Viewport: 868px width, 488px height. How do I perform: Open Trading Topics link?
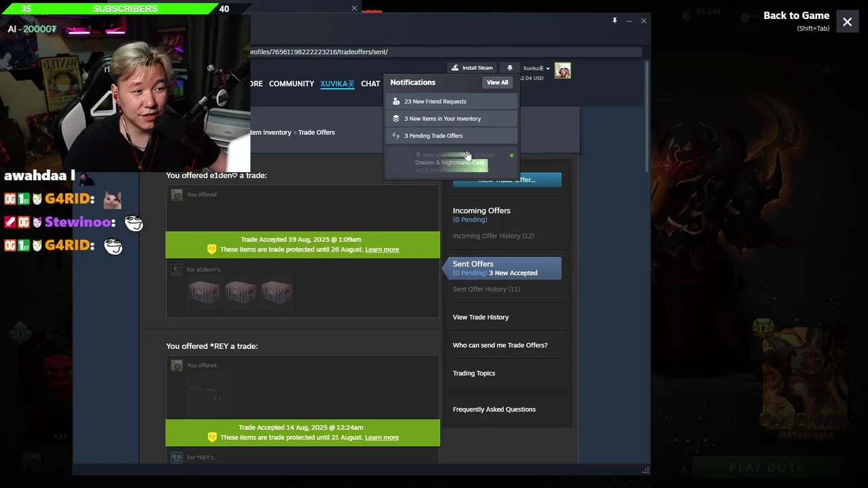(473, 373)
